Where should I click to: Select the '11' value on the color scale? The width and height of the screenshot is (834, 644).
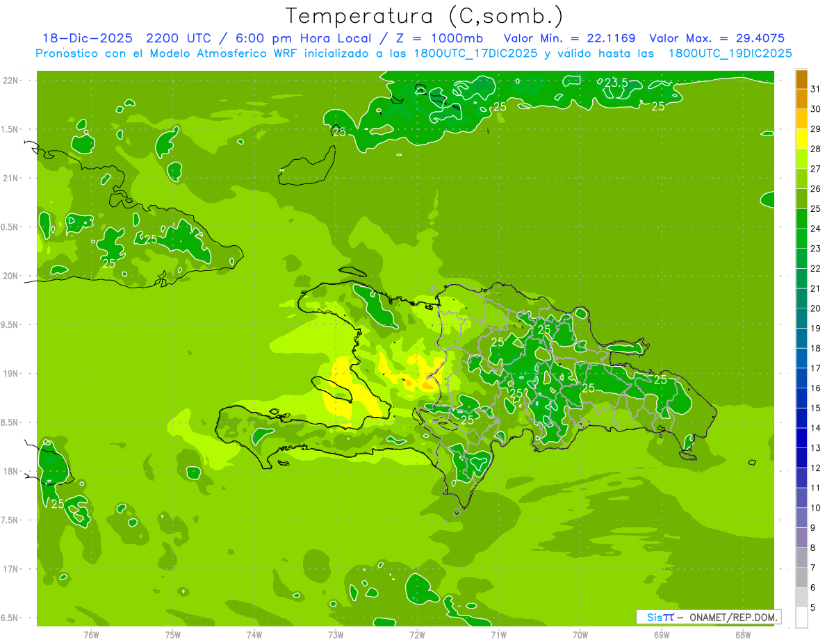[x=816, y=488]
